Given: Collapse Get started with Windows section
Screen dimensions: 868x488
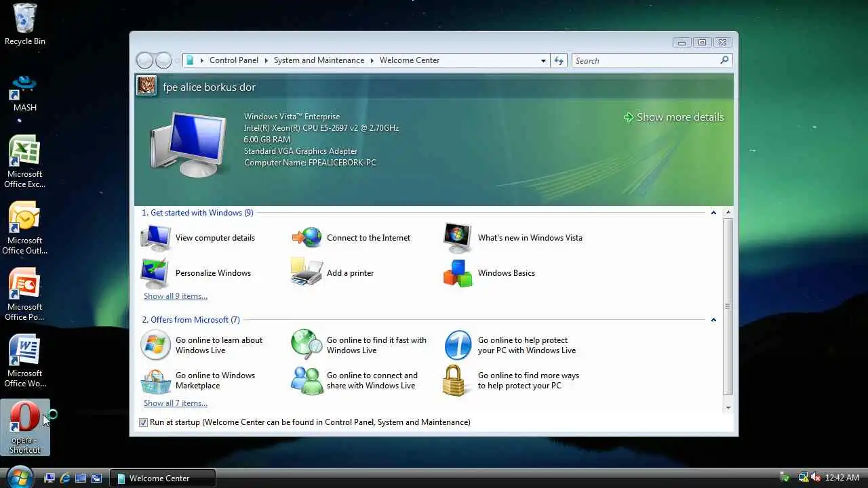Looking at the screenshot, I should tap(713, 213).
